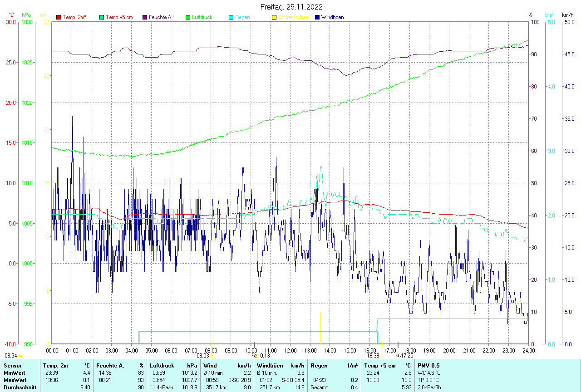Viewport: 581px width, 392px height.
Task: Click the Luftdruck column header in table
Action: [162, 366]
